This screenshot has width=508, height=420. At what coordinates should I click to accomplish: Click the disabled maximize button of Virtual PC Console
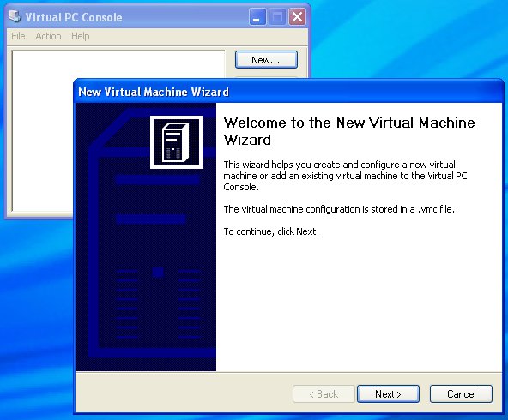tap(277, 17)
